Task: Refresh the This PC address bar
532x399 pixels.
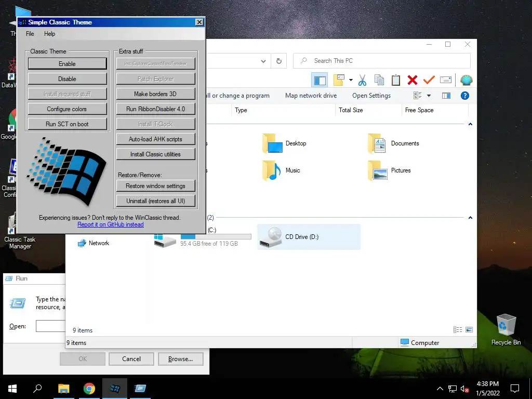Action: (279, 61)
